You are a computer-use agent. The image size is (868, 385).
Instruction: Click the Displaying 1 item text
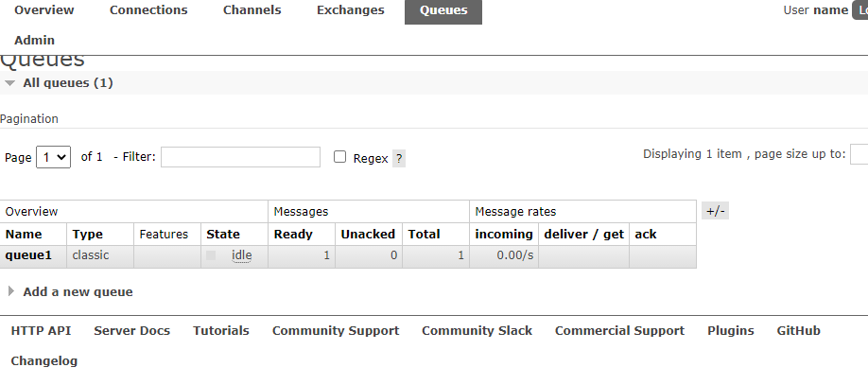click(x=692, y=154)
